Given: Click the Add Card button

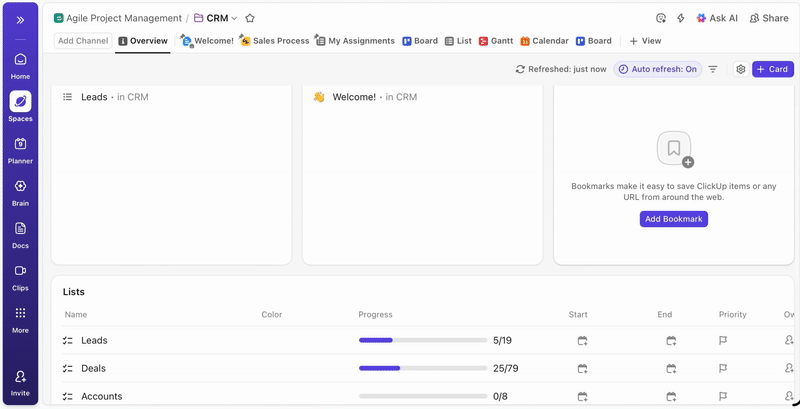Looking at the screenshot, I should coord(773,69).
